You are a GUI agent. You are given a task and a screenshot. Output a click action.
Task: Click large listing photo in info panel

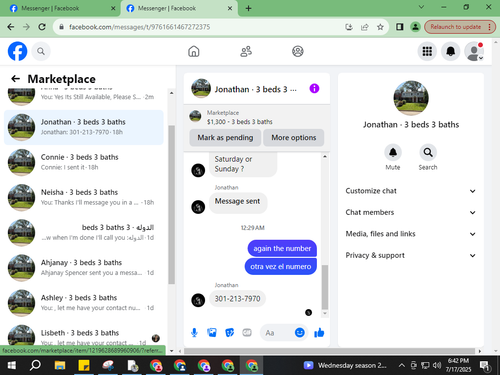click(411, 98)
